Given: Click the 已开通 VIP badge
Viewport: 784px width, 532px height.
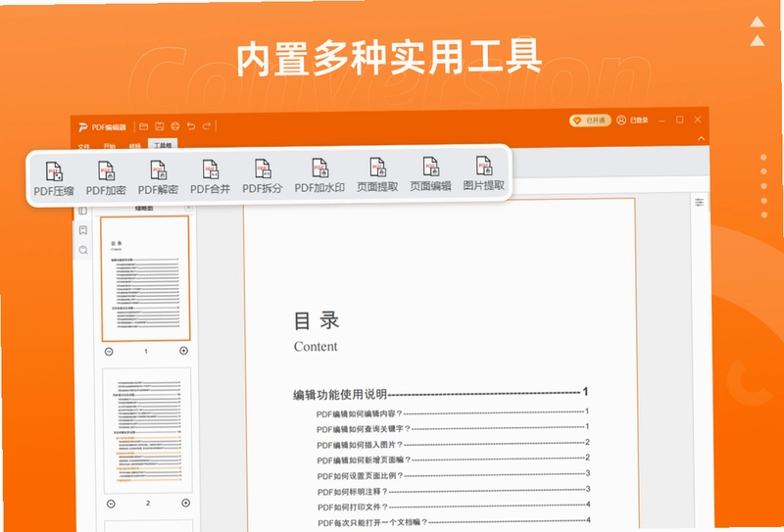Looking at the screenshot, I should [590, 121].
